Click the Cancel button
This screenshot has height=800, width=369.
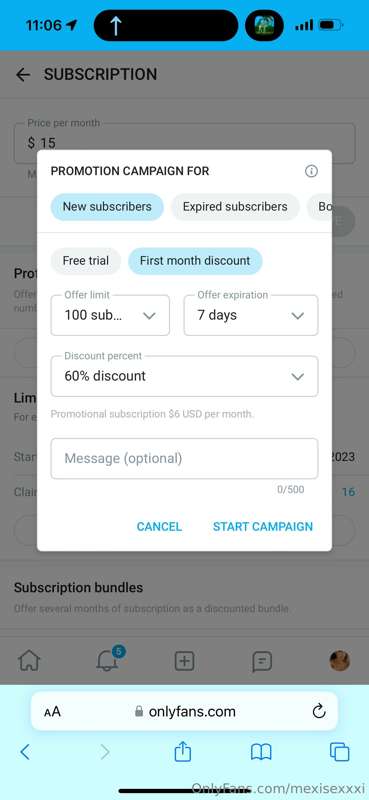pos(159,527)
